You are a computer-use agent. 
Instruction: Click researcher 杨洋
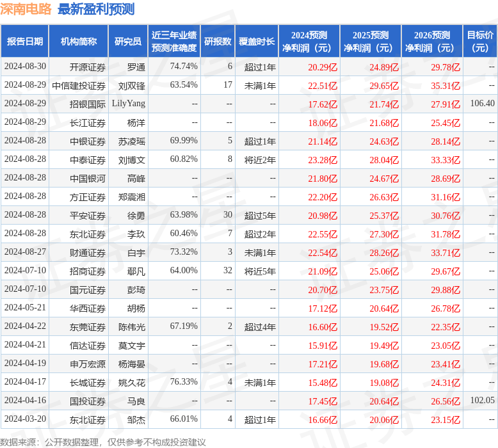point(136,123)
